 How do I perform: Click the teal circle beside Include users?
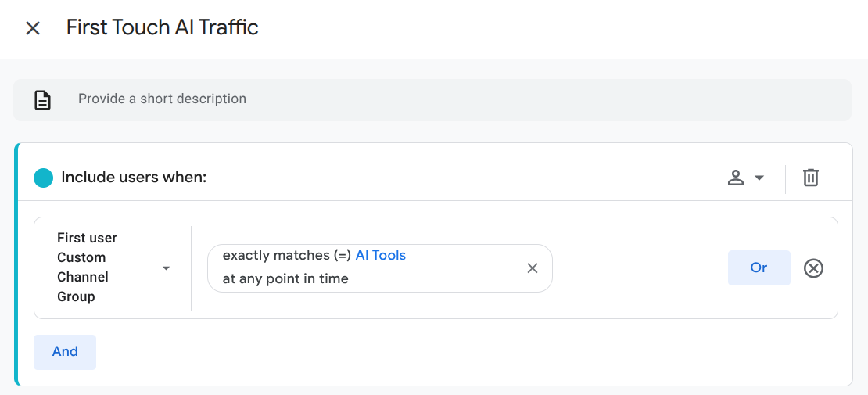[x=44, y=178]
